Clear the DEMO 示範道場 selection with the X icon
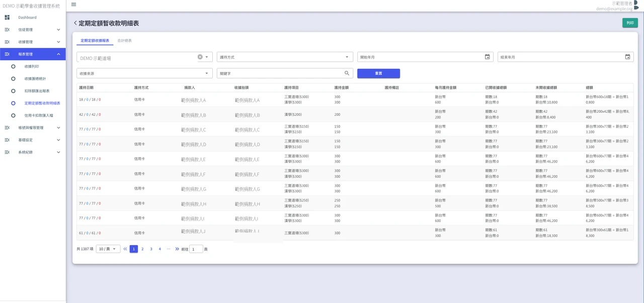 [200, 57]
